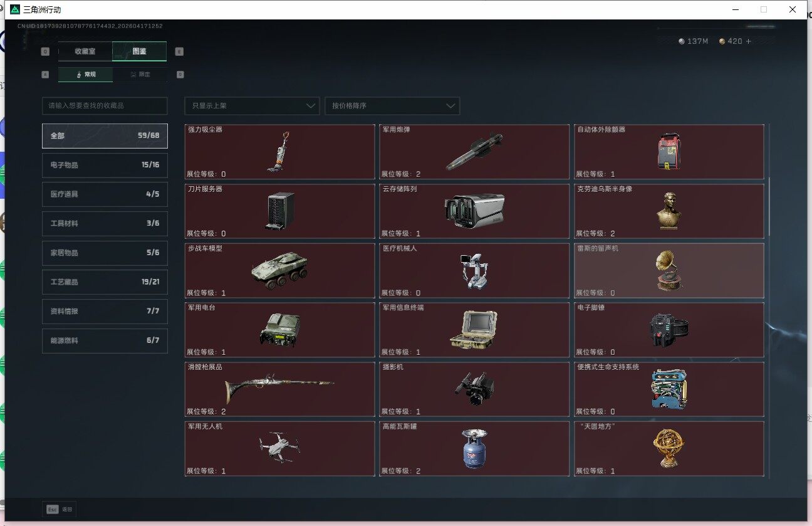This screenshot has height=526, width=812.
Task: Click the plus icon beside 420 currency
Action: coord(748,41)
